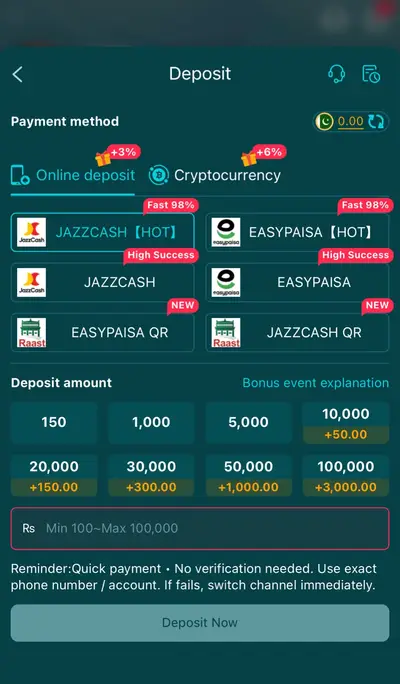400x684 pixels.
Task: Select JAZZCASH [HOT] payment method
Action: click(103, 232)
